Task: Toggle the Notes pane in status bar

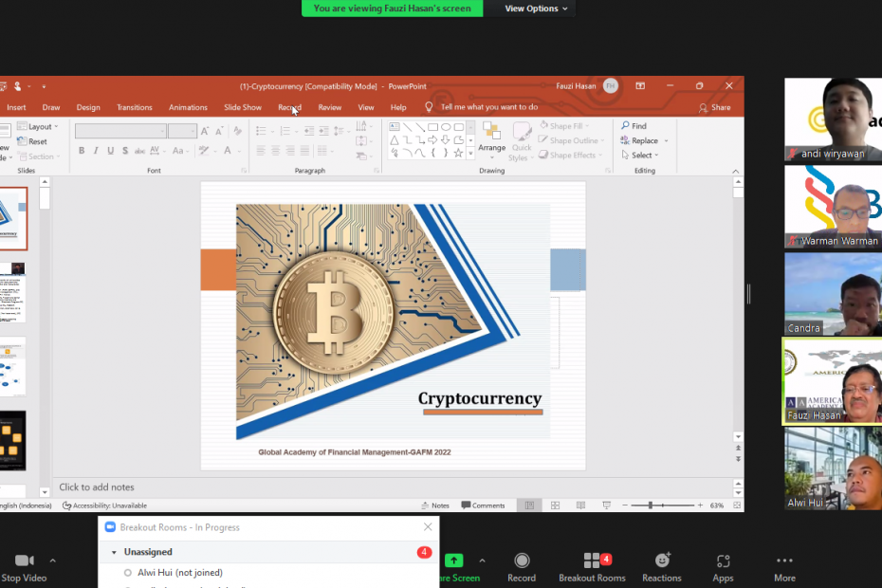Action: coord(434,505)
